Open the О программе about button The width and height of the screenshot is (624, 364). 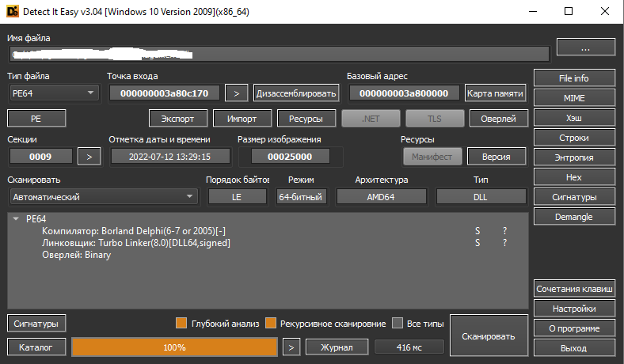[x=574, y=328]
